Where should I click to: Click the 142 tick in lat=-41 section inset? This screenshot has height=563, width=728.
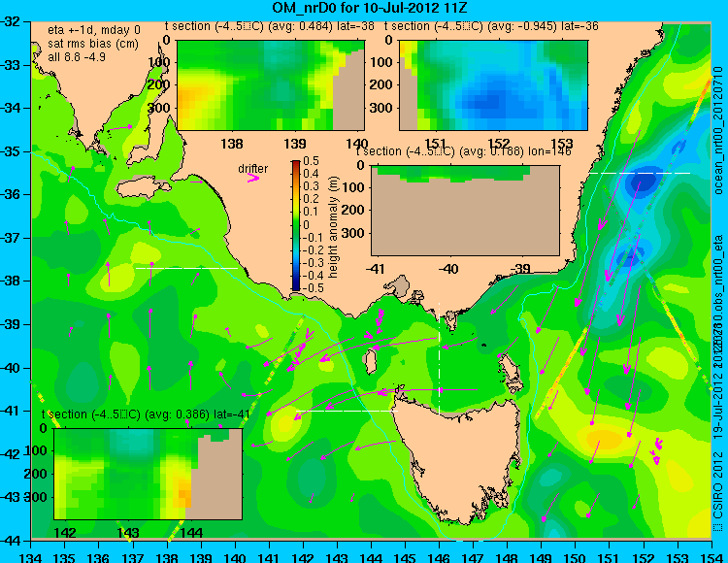[65, 532]
